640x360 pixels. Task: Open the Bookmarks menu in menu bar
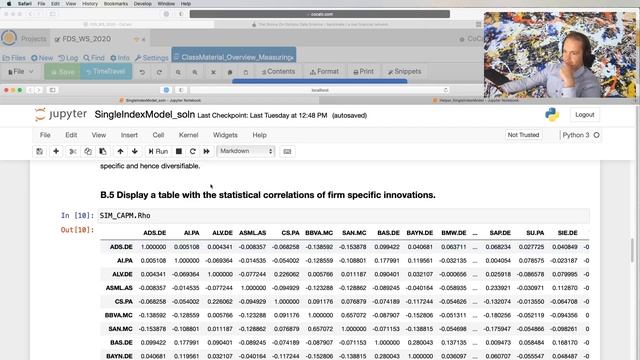[116, 4]
